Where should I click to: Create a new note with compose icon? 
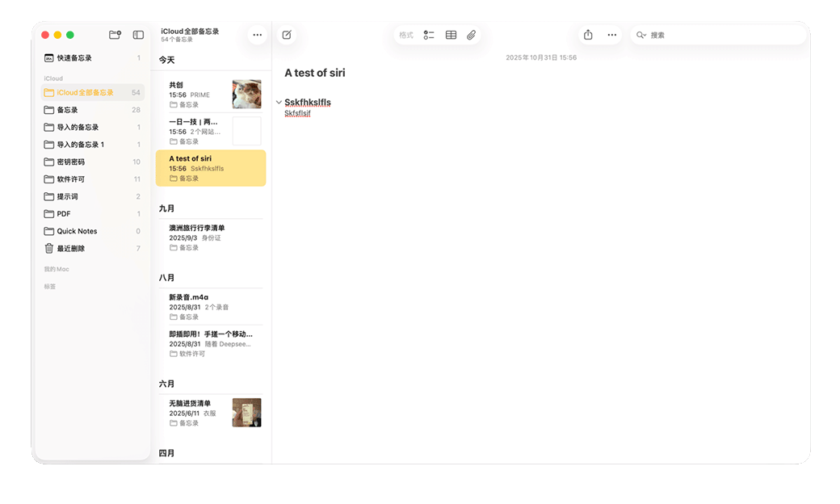click(287, 35)
